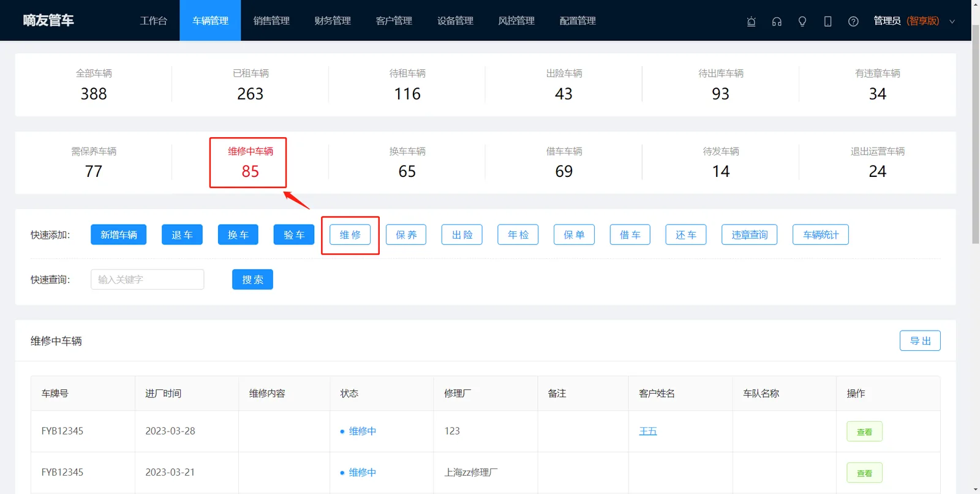Select the 出险车辆 43 stat card
The image size is (980, 494).
click(564, 84)
